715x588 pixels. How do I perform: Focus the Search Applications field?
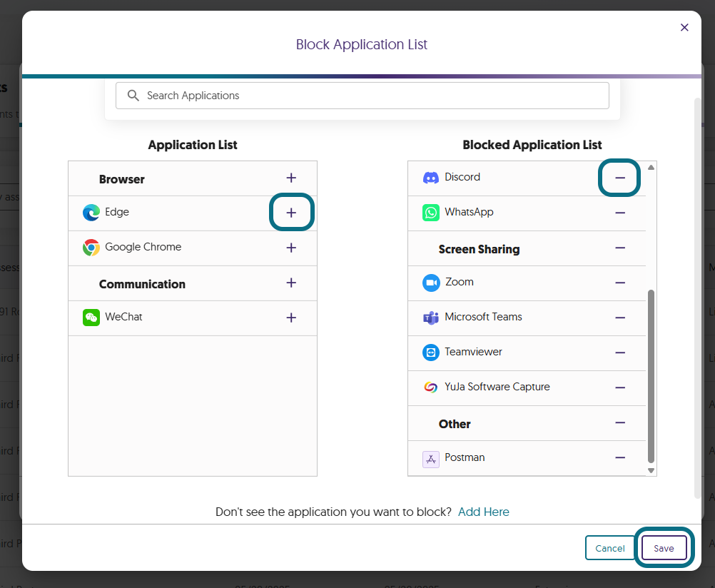362,96
